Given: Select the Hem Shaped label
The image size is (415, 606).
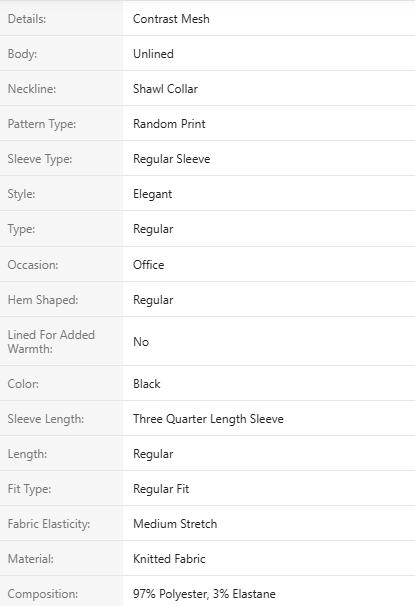Looking at the screenshot, I should pos(43,300).
